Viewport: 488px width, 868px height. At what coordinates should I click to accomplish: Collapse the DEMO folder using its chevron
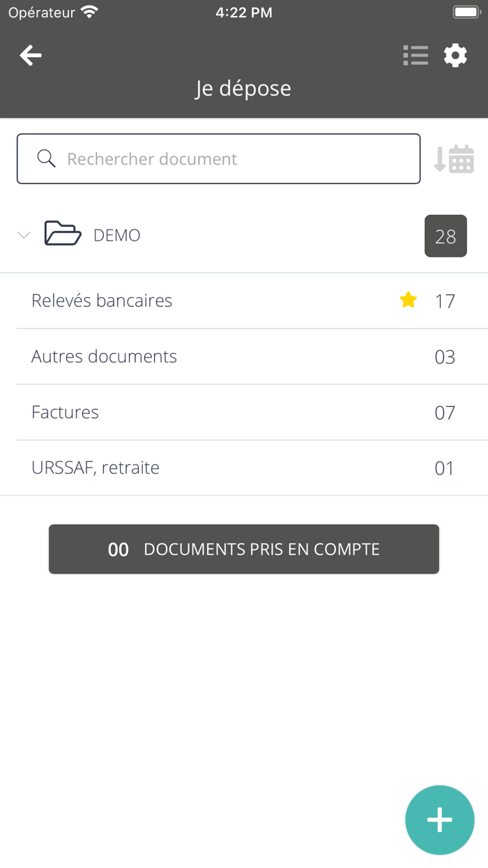24,235
